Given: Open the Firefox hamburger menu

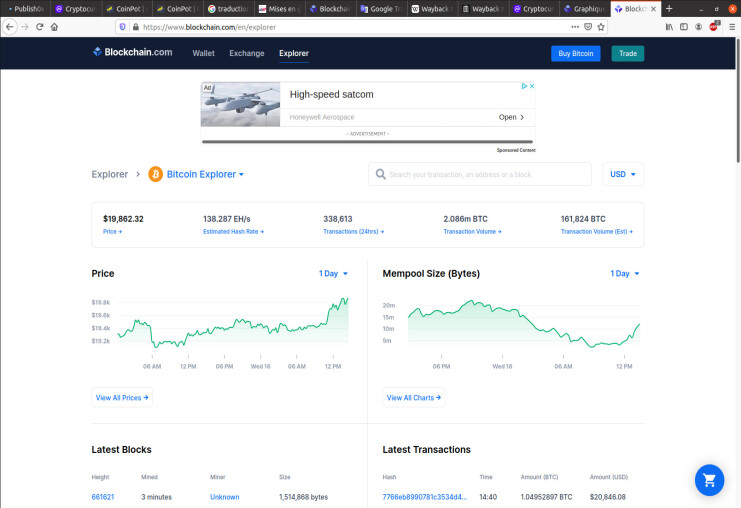Looking at the screenshot, I should pos(732,27).
